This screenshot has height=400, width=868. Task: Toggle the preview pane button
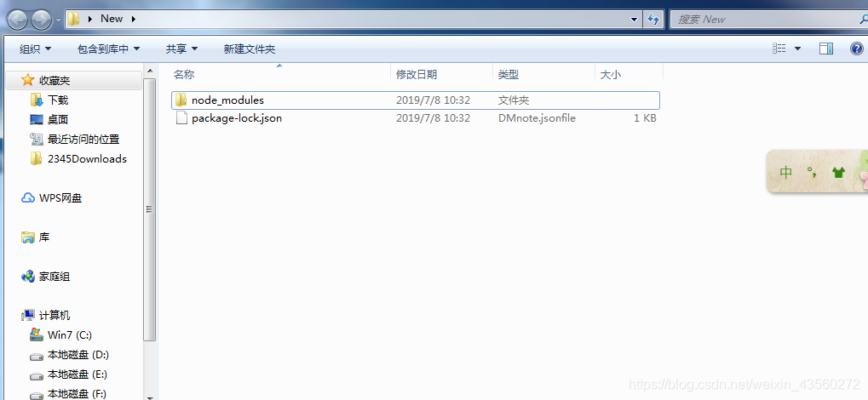826,49
